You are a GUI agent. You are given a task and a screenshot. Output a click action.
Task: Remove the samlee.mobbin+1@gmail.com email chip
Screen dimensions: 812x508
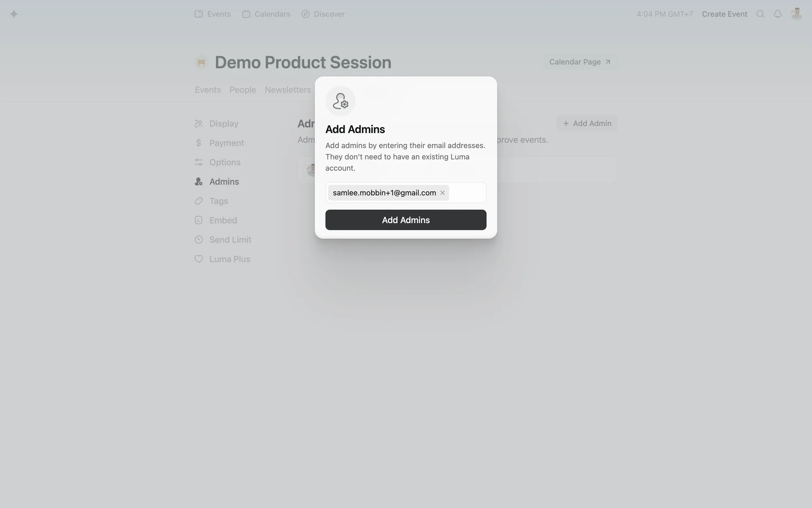[442, 193]
